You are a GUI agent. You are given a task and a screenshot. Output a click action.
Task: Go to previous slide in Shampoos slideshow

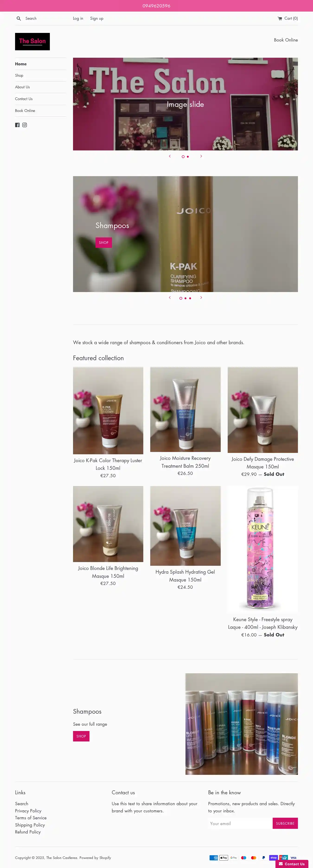point(170,298)
